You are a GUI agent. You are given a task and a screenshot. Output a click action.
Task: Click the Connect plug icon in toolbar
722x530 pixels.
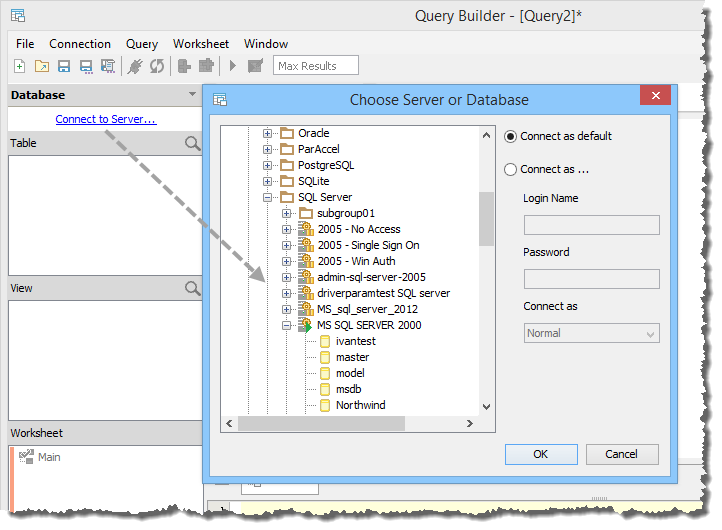(x=135, y=66)
